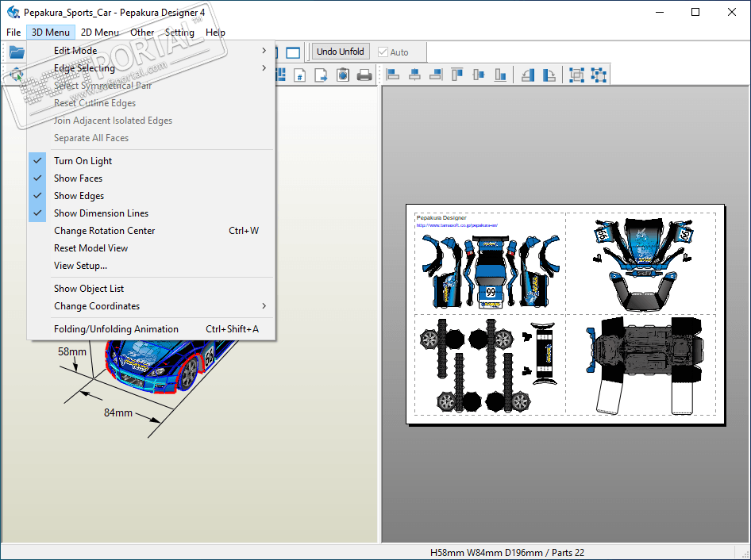The height and width of the screenshot is (560, 751).
Task: Toggle Show Faces option
Action: point(150,178)
